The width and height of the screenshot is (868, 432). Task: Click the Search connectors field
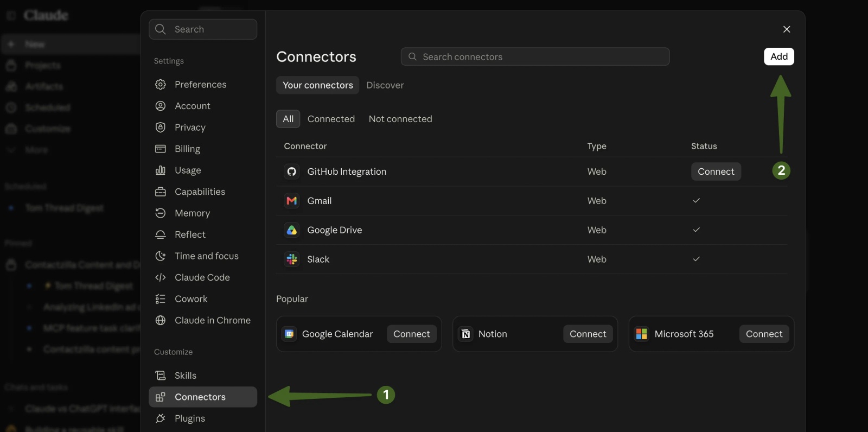(535, 56)
